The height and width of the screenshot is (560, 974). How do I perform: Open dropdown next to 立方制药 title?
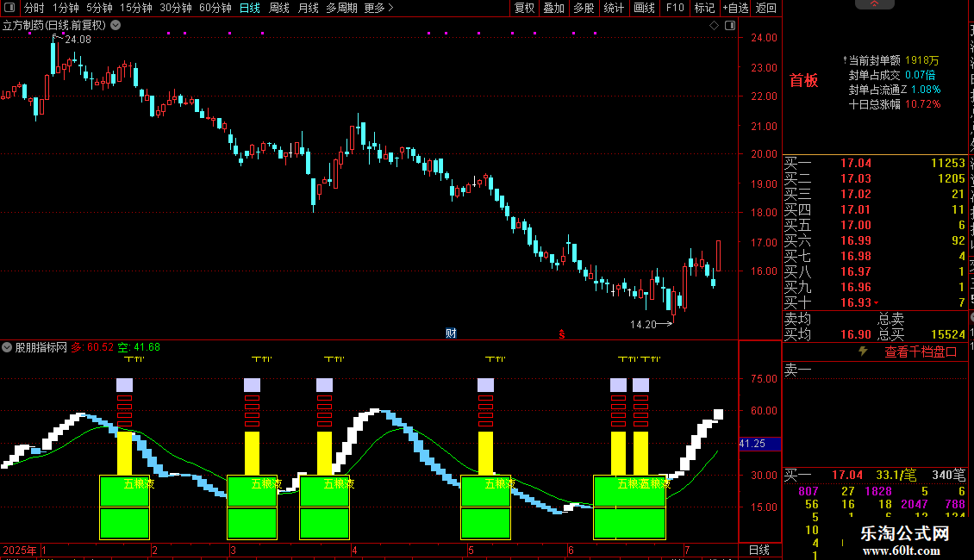pyautogui.click(x=116, y=26)
